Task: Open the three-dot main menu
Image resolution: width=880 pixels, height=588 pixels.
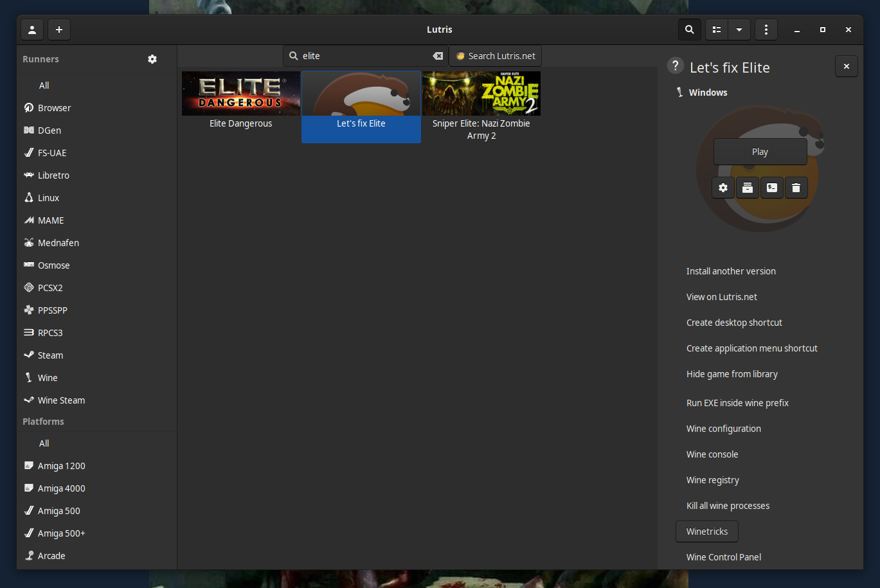Action: coord(766,30)
